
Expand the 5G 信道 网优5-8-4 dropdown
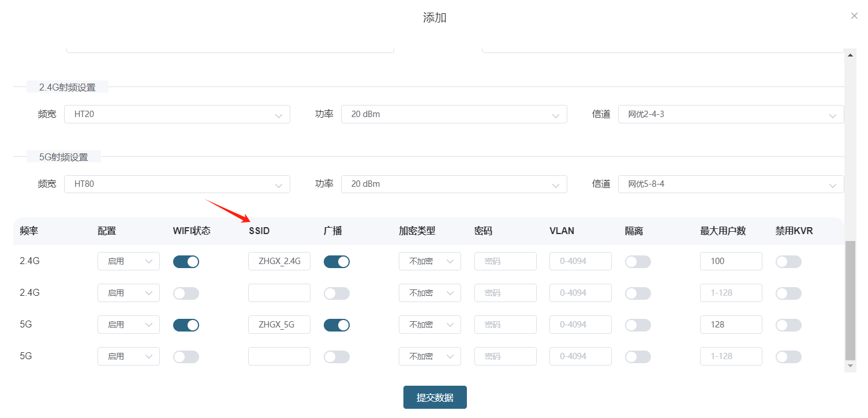click(731, 184)
